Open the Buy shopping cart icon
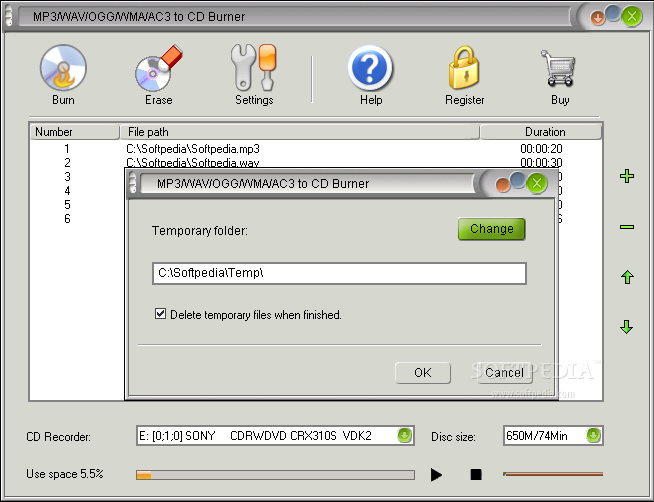 pos(558,68)
